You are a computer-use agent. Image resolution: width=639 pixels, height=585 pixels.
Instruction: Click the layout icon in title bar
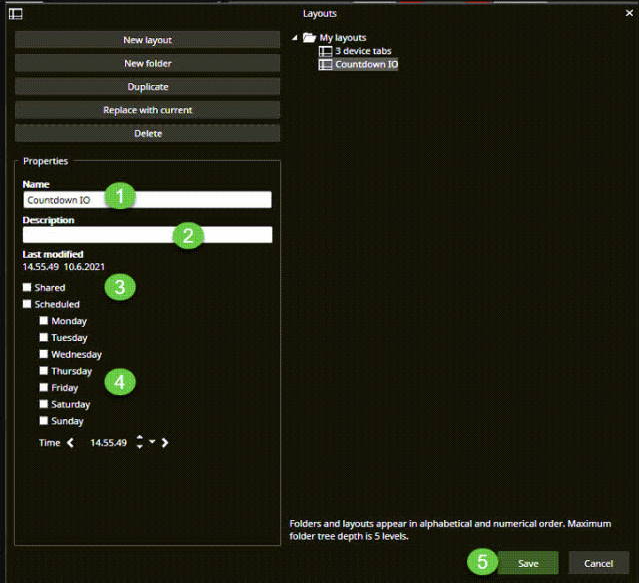coord(15,14)
